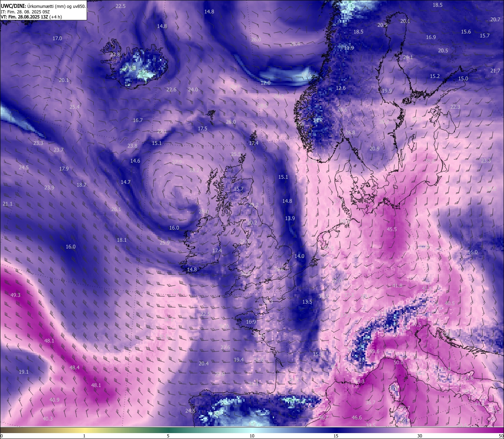This screenshot has height=439, width=504.
Task: Click the 11.9 value over Norway
Action: [349, 48]
